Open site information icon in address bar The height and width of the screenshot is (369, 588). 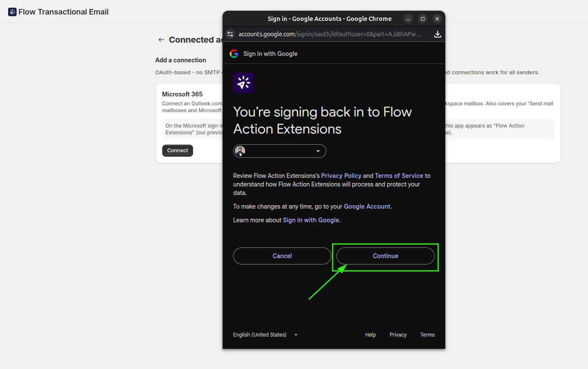(x=230, y=34)
